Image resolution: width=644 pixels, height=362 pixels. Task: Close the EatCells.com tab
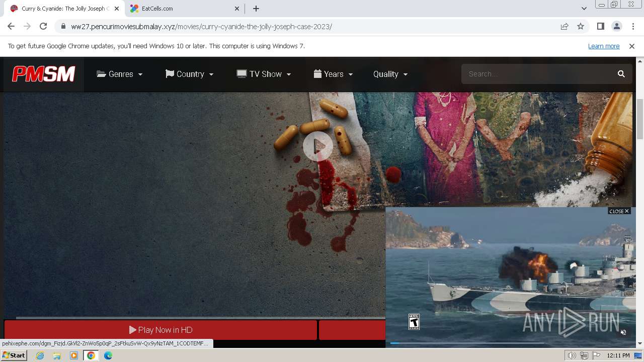[x=237, y=9]
